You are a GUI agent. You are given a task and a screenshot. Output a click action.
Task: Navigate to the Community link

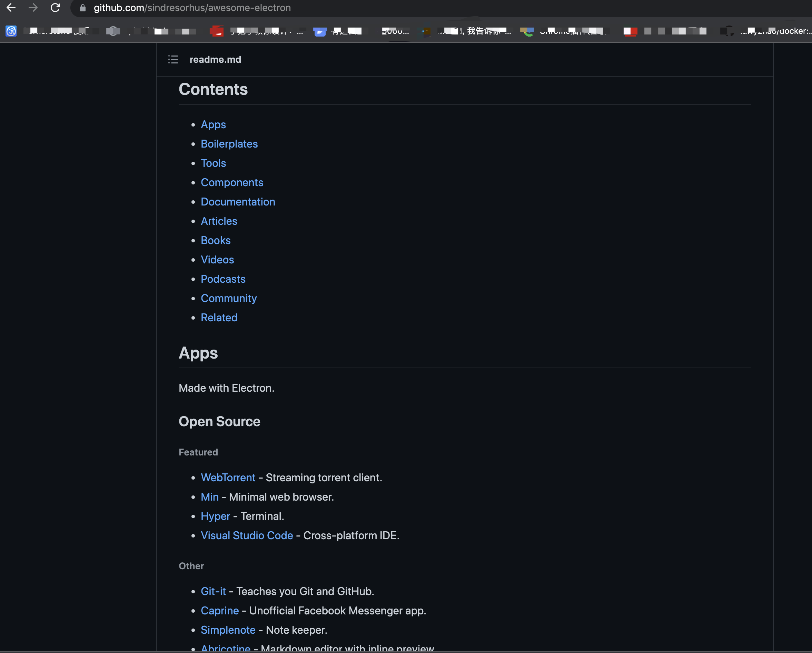pyautogui.click(x=229, y=298)
